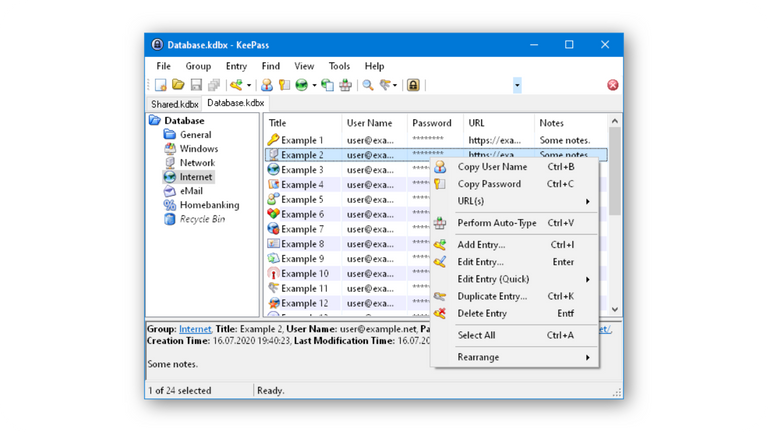
Task: Click the Find magnifier toolbar icon
Action: 368,85
